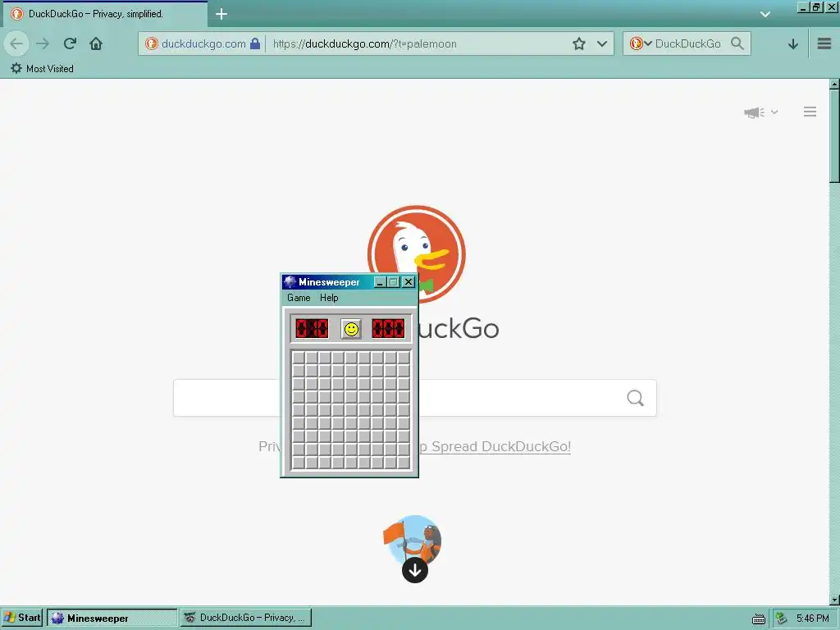Close the Minesweeper window
This screenshot has width=840, height=630.
point(409,282)
